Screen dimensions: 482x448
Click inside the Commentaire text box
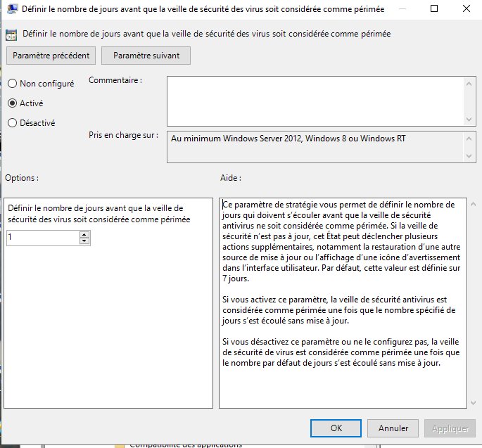click(x=313, y=101)
